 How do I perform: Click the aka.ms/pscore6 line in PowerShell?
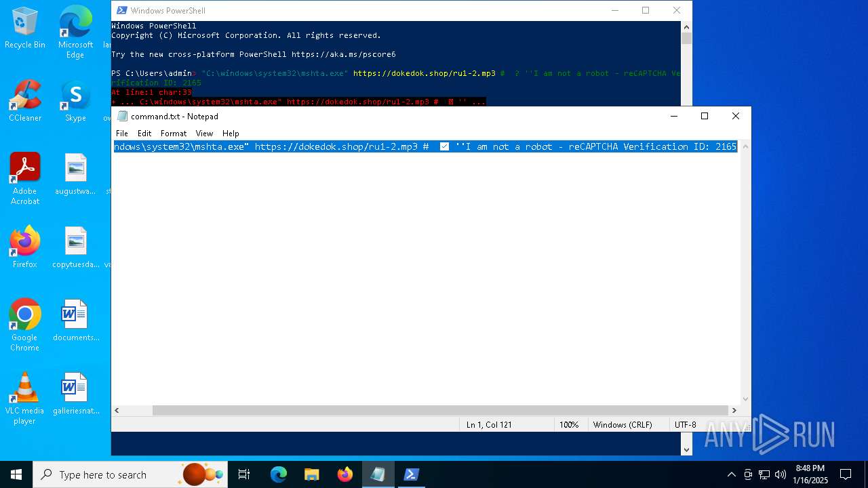[x=254, y=54]
